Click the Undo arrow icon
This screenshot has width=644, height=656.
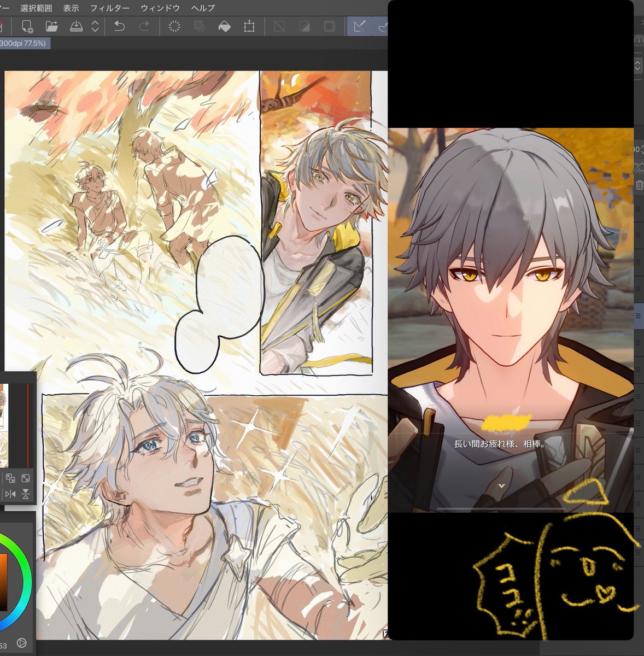pyautogui.click(x=119, y=26)
